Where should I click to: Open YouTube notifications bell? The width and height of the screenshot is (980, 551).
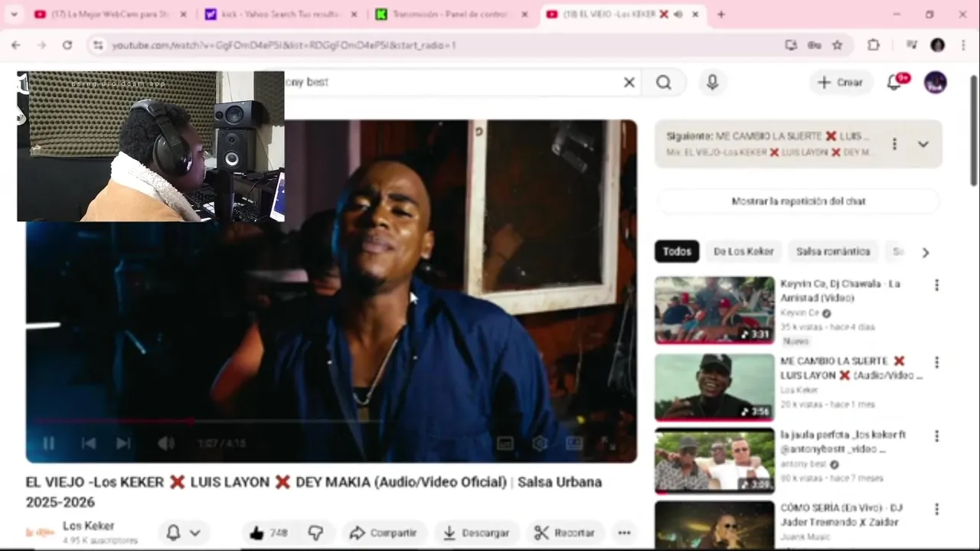pyautogui.click(x=894, y=83)
